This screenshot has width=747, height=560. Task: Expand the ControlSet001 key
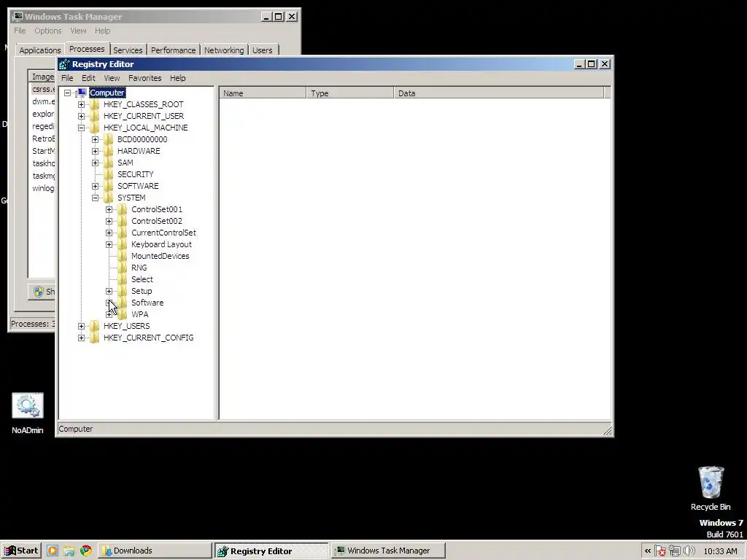point(109,209)
